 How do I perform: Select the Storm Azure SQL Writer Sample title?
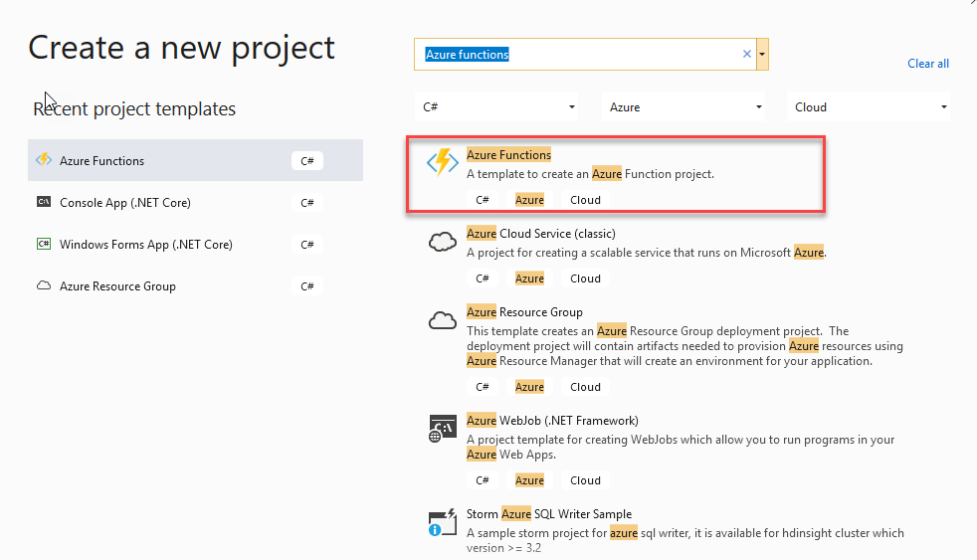click(549, 514)
